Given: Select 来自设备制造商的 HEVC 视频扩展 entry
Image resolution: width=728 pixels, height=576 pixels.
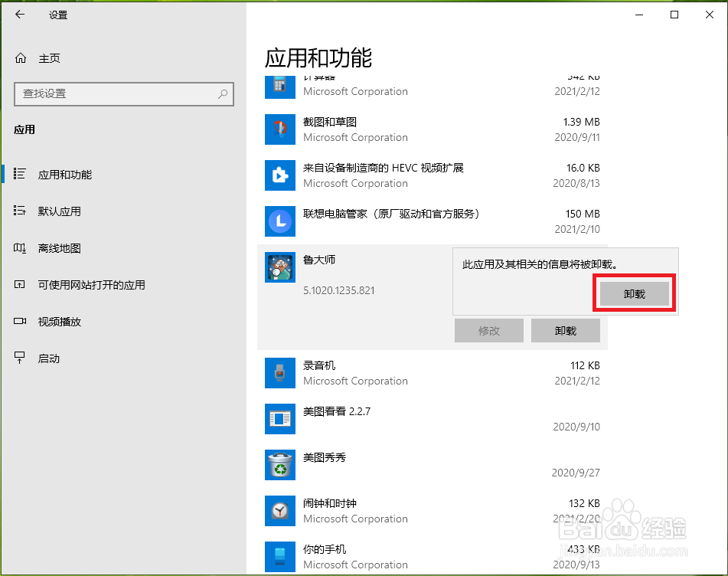Looking at the screenshot, I should [x=433, y=175].
